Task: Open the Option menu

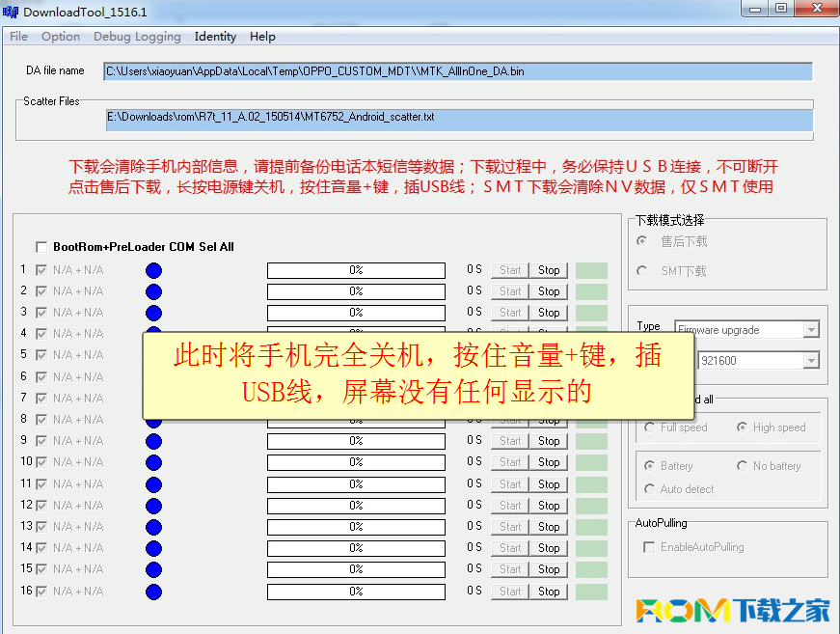Action: [61, 37]
